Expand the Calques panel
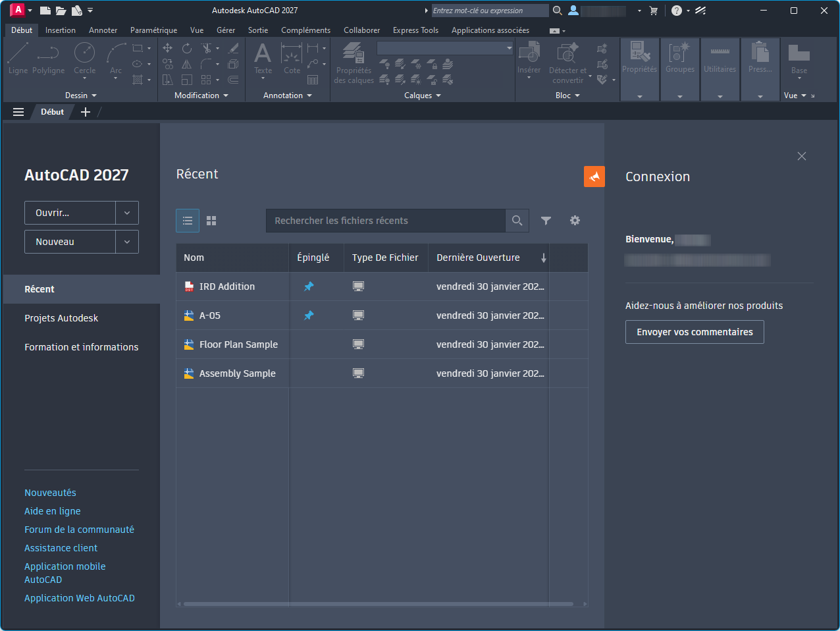Viewport: 840px width, 631px height. pos(423,96)
